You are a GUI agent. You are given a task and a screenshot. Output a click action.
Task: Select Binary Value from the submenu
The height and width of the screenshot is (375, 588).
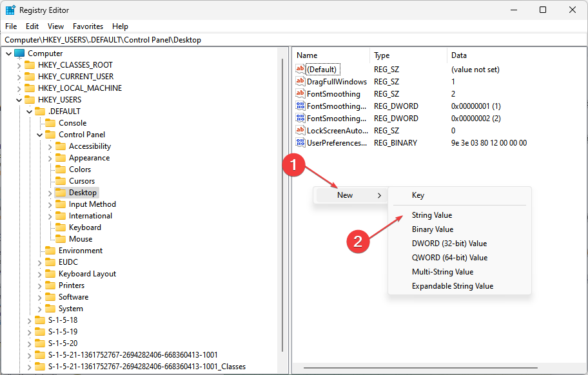pos(459,229)
